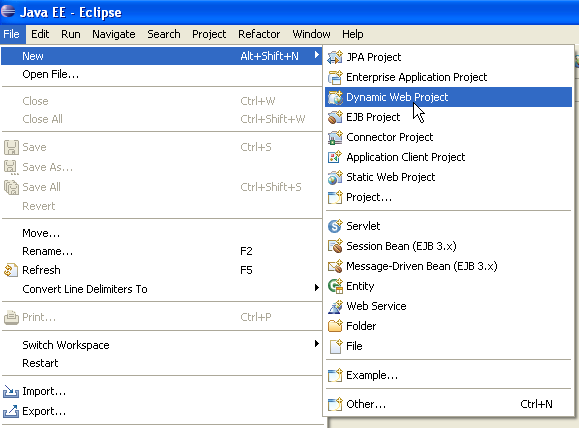The width and height of the screenshot is (579, 428).
Task: Click the Save floppy disk icon
Action: pyautogui.click(x=11, y=147)
